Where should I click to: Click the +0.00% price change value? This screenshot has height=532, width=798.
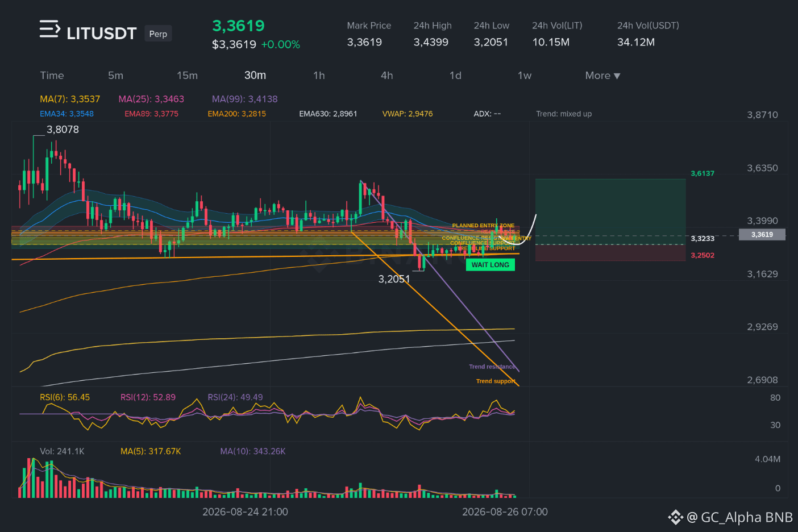click(x=280, y=44)
